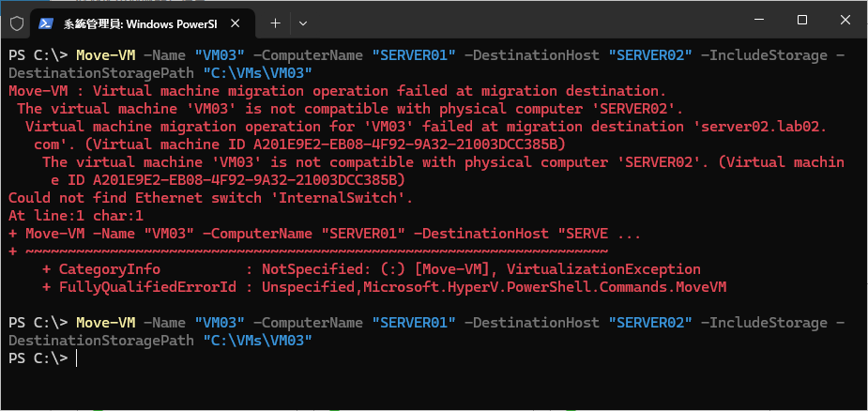Image resolution: width=868 pixels, height=411 pixels.
Task: Click the "SERVER01" value in first command
Action: pyautogui.click(x=414, y=54)
